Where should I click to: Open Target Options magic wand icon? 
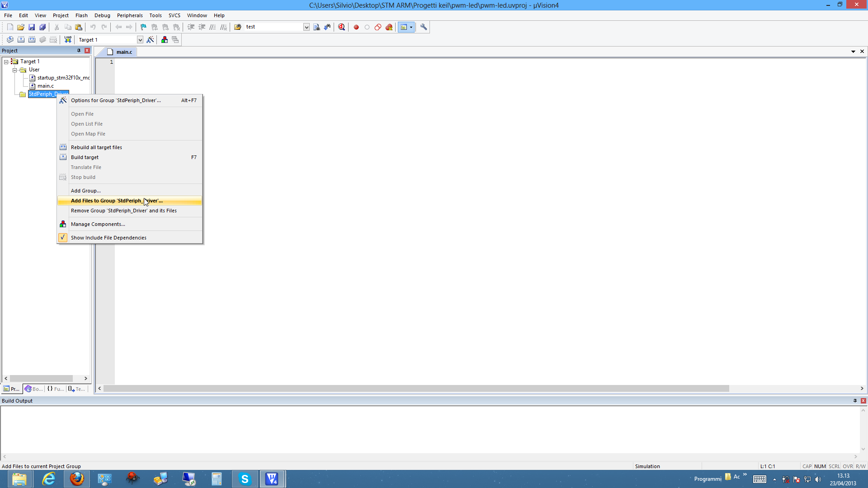151,40
